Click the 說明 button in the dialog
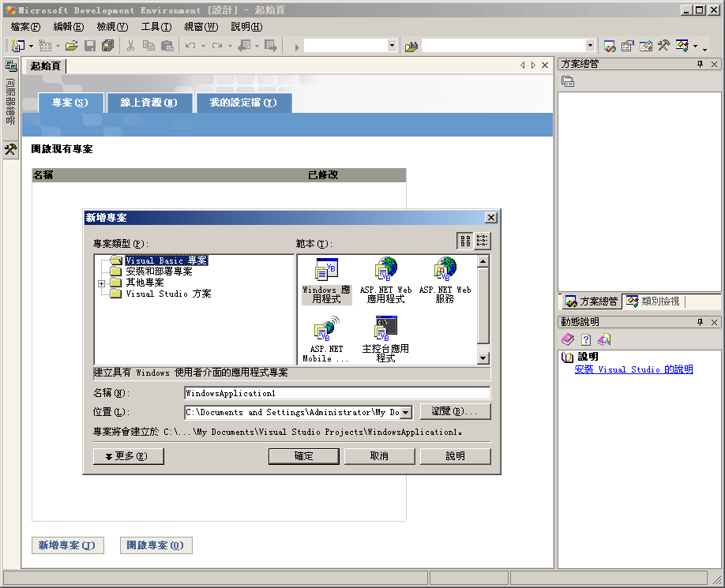 (x=456, y=456)
